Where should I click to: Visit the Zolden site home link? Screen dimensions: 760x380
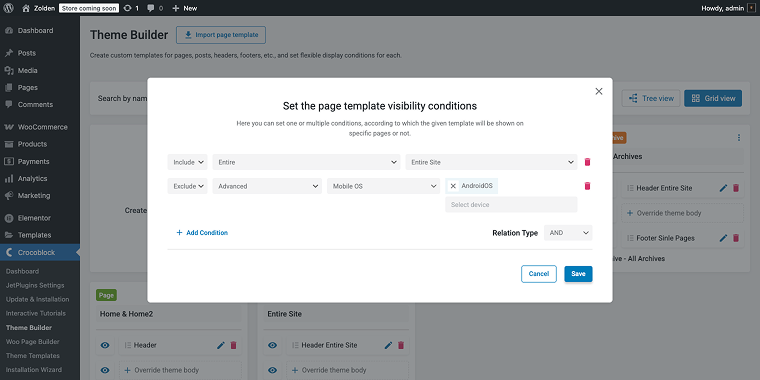(38, 8)
